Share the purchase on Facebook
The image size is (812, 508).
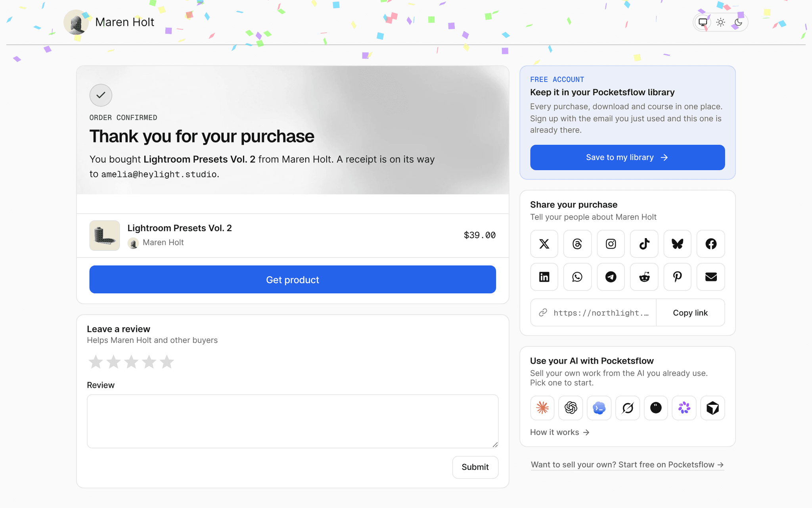[711, 244]
